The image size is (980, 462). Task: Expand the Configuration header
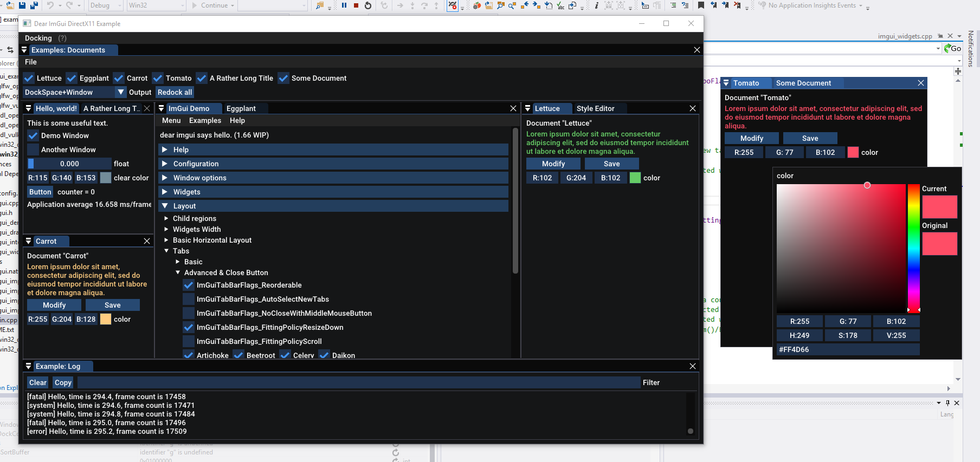[334, 164]
